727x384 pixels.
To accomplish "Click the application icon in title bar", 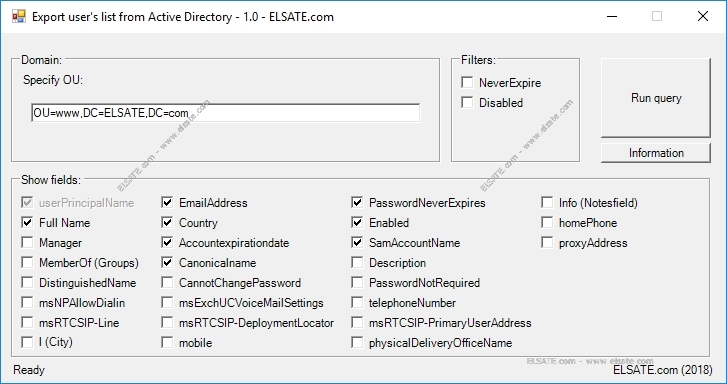I will [x=19, y=17].
